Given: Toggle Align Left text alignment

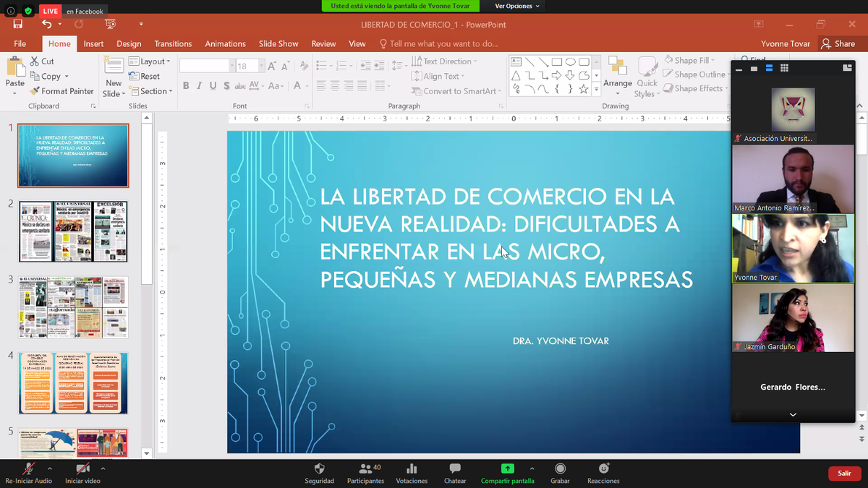Looking at the screenshot, I should point(321,85).
